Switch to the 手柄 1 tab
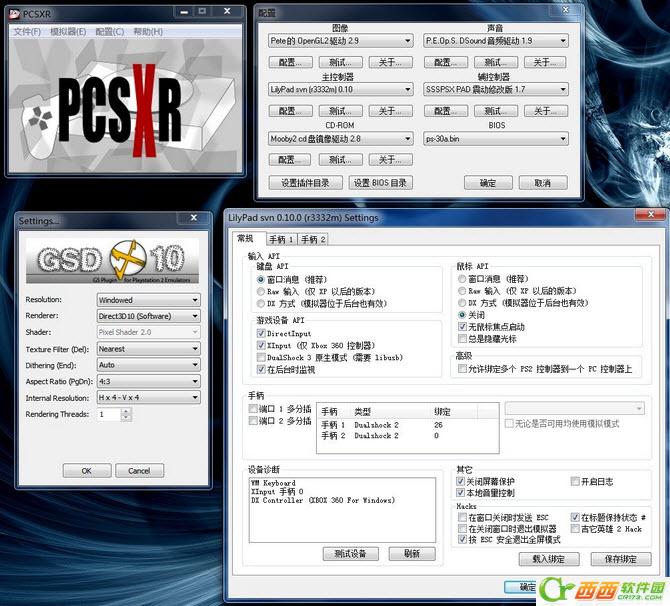The image size is (670, 606). (281, 239)
